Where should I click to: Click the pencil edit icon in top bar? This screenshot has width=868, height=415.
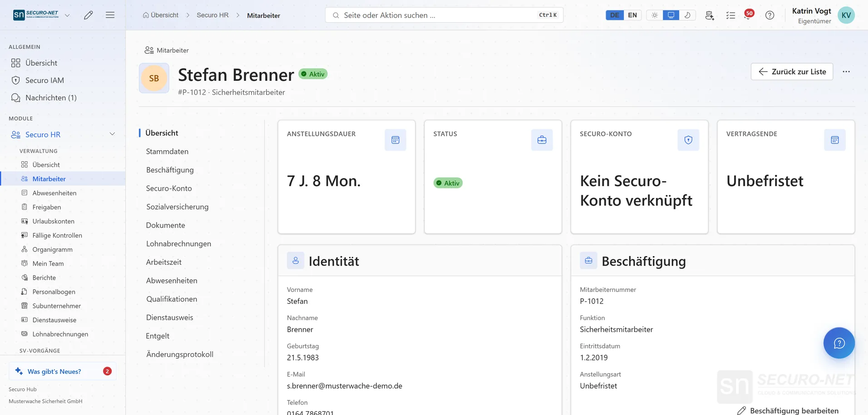click(x=89, y=15)
